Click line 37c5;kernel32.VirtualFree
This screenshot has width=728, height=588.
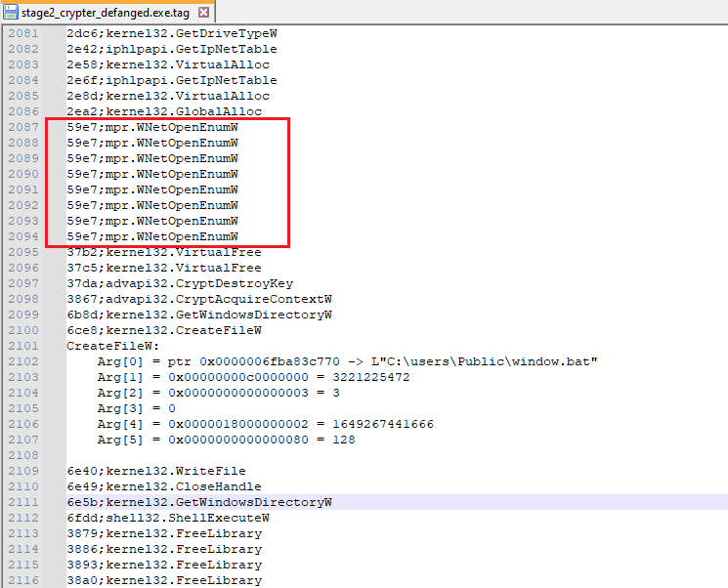click(164, 268)
